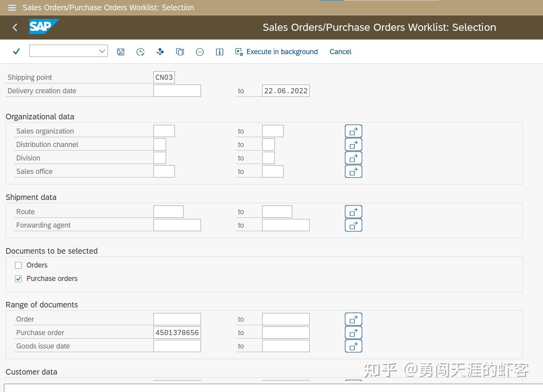Open the Get Variant clock icon
This screenshot has width=543, height=392.
(x=140, y=51)
